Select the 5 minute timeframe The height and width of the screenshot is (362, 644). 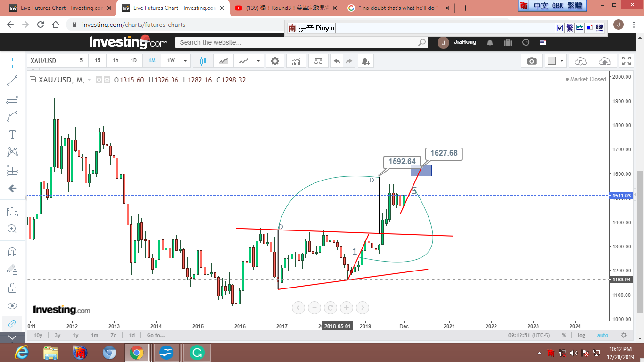pos(81,61)
